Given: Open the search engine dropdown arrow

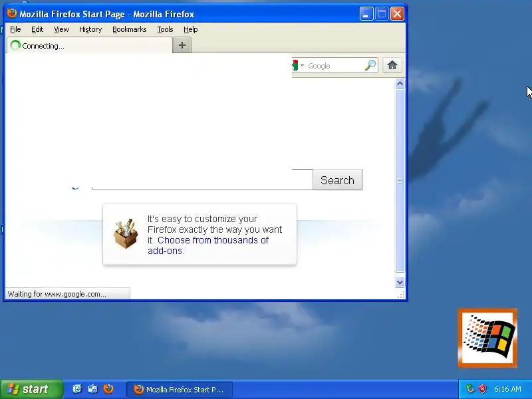Looking at the screenshot, I should 302,65.
